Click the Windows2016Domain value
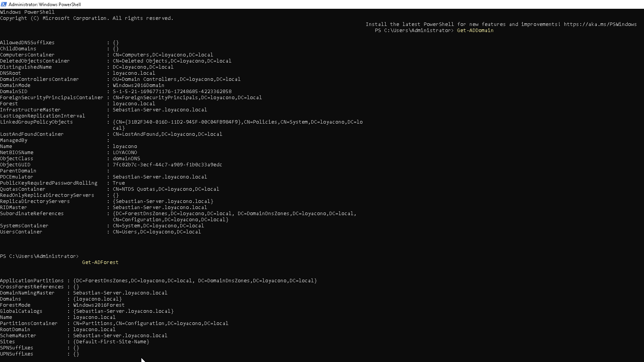Image resolution: width=644 pixels, height=362 pixels. (x=138, y=85)
